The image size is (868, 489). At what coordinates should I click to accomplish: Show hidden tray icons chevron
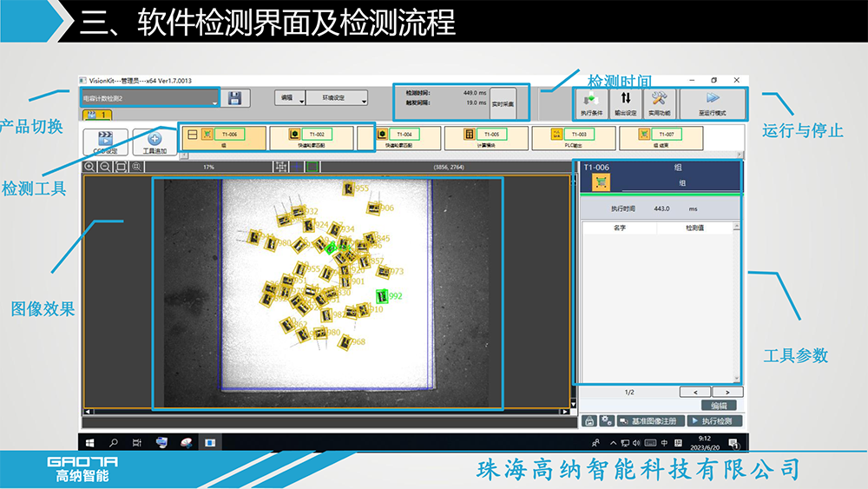(613, 443)
